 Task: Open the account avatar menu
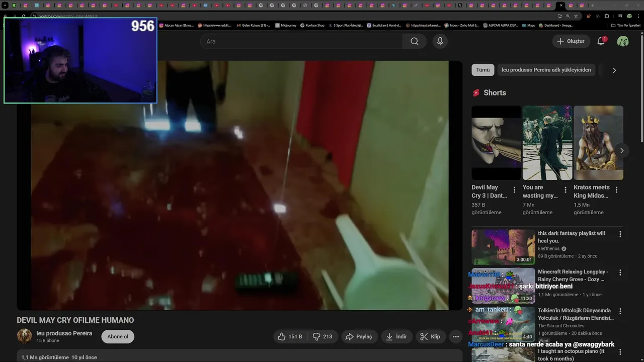pyautogui.click(x=623, y=41)
